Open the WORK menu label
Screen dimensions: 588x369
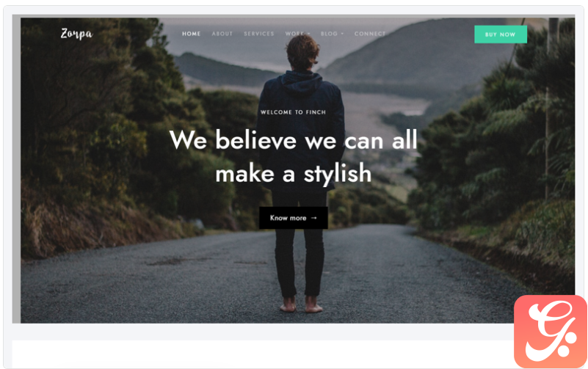tap(295, 34)
